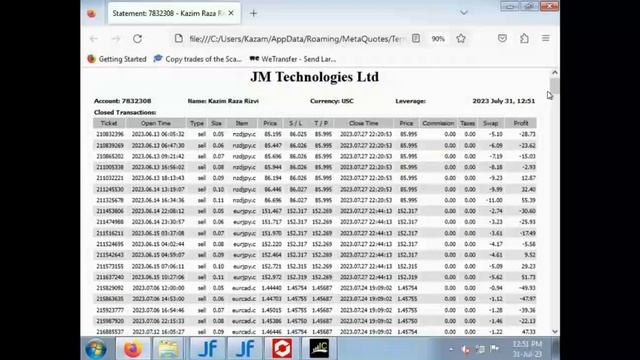Click the Closed Transactions: label
The height and width of the screenshot is (360, 640).
(x=125, y=112)
